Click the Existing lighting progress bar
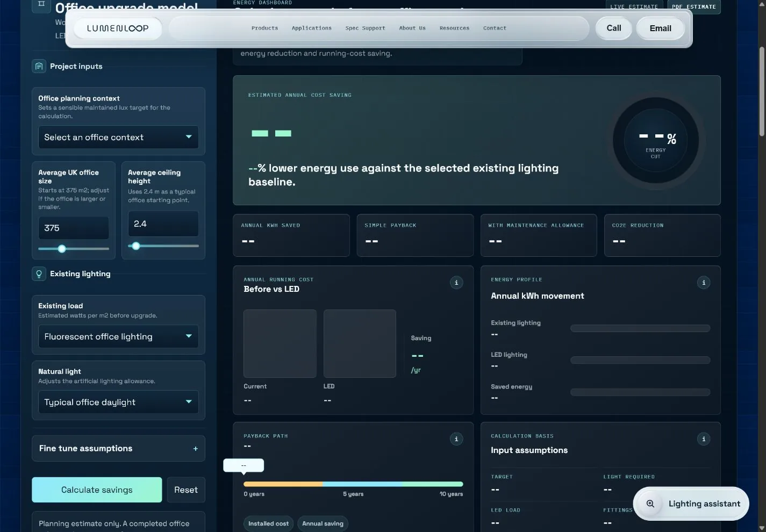The width and height of the screenshot is (766, 532). click(x=640, y=328)
